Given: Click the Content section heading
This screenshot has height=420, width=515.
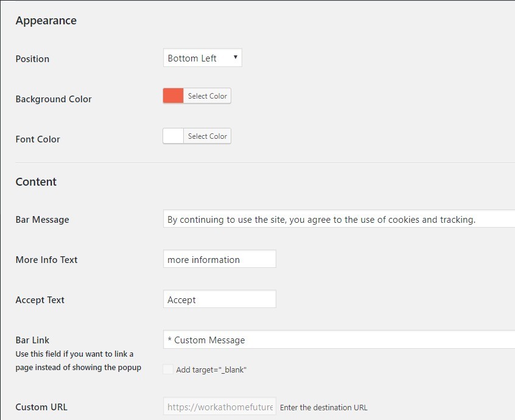Looking at the screenshot, I should 36,181.
